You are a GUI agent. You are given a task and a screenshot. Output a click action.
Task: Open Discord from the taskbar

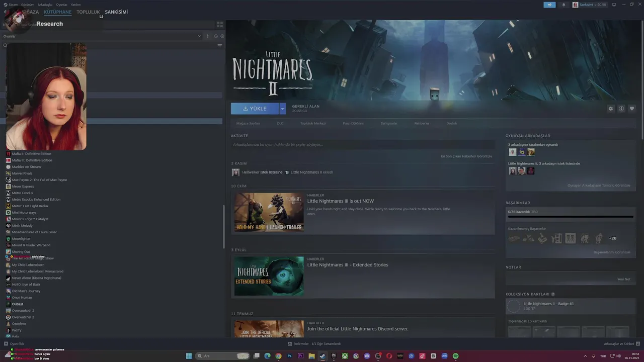coord(367,356)
